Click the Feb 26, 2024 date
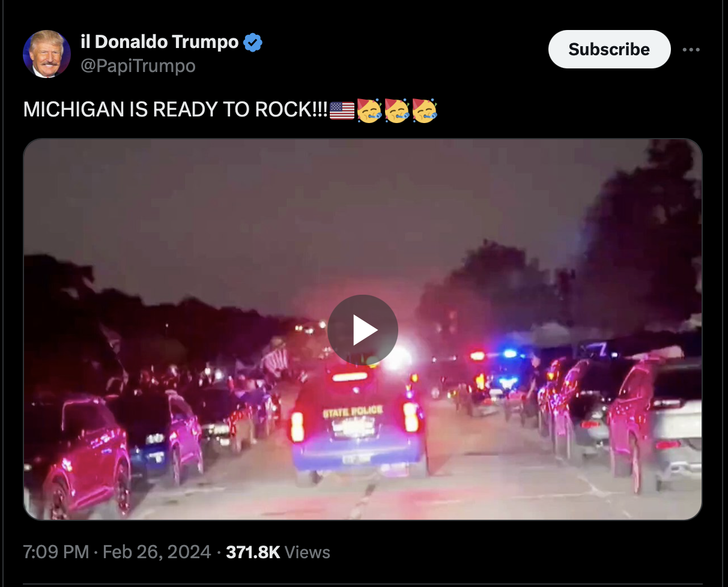Image resolution: width=728 pixels, height=587 pixels. (x=157, y=552)
